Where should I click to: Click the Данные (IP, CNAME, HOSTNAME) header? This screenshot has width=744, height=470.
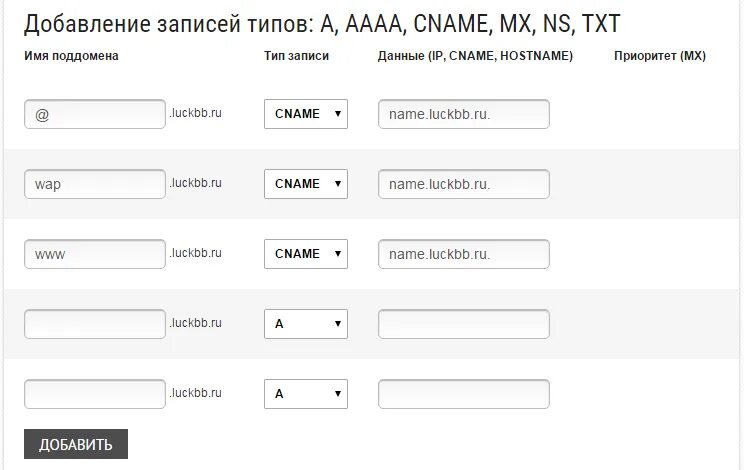pyautogui.click(x=475, y=56)
